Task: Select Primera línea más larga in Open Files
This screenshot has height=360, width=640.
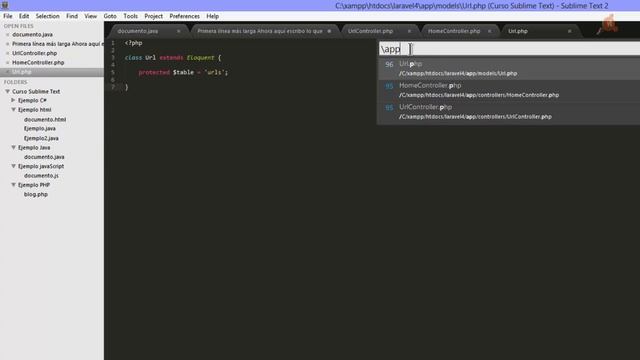Action: point(58,44)
